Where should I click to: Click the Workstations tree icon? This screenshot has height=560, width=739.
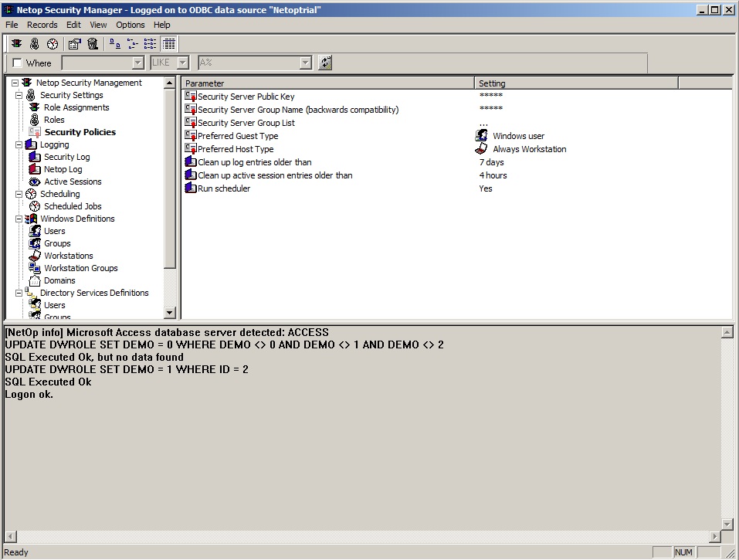pos(35,256)
